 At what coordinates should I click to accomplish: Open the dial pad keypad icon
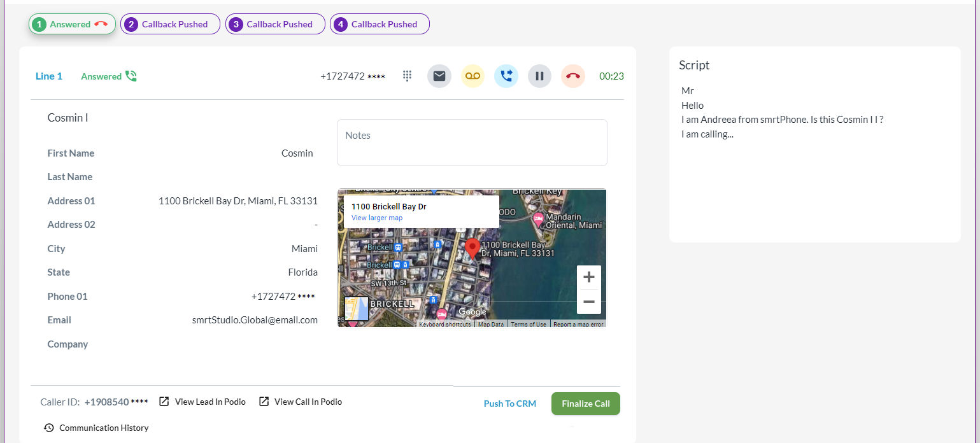(408, 76)
